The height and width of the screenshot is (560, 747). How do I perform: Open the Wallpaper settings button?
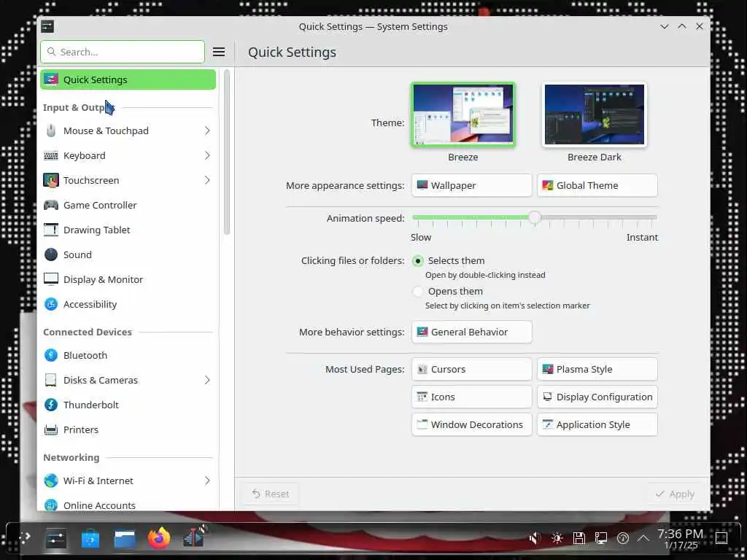click(472, 185)
